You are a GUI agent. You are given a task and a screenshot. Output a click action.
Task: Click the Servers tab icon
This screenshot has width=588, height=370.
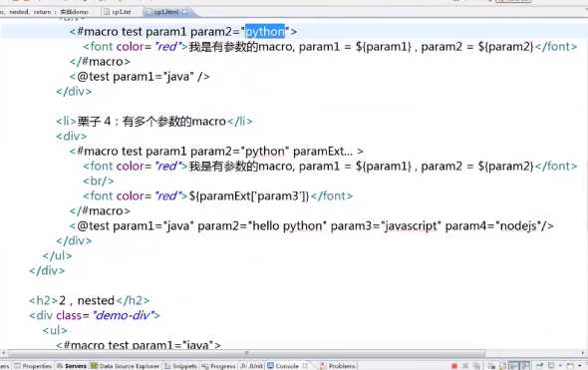[x=60, y=366]
